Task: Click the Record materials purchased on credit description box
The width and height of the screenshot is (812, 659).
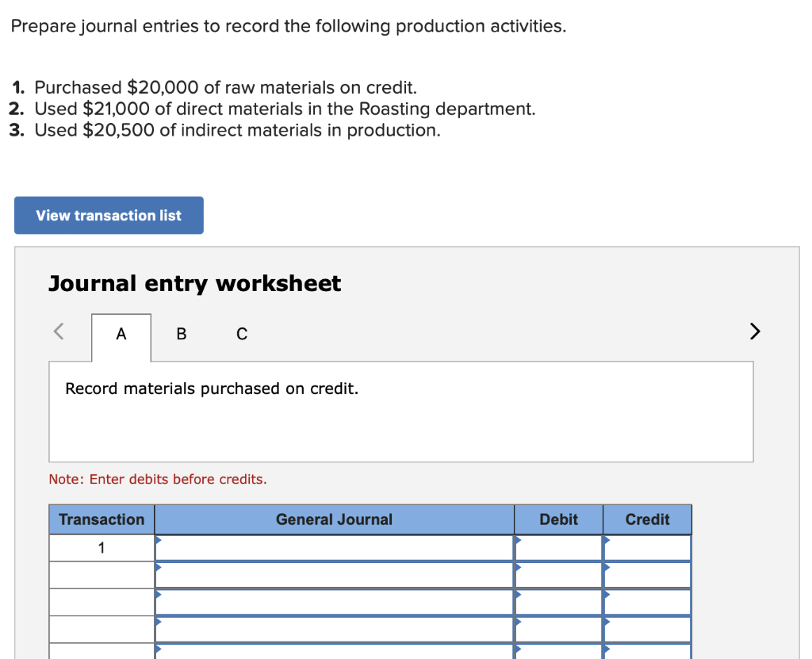Action: [x=401, y=411]
